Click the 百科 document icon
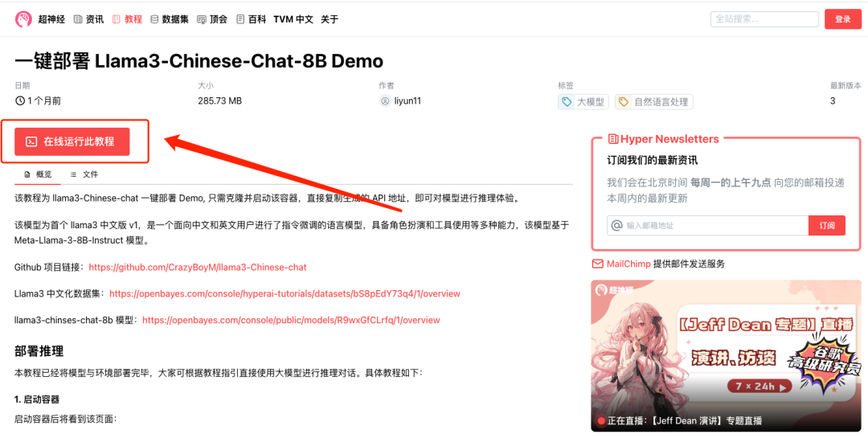The image size is (868, 438). pos(240,19)
